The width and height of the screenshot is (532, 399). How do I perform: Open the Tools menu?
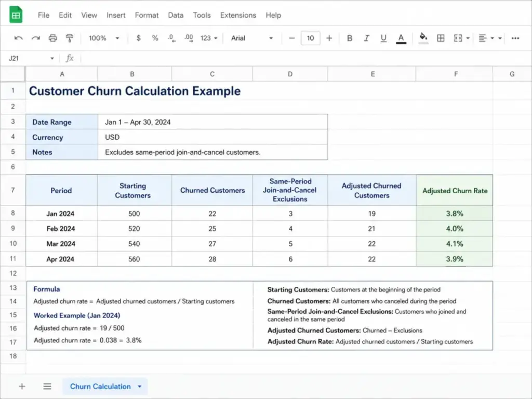tap(202, 15)
